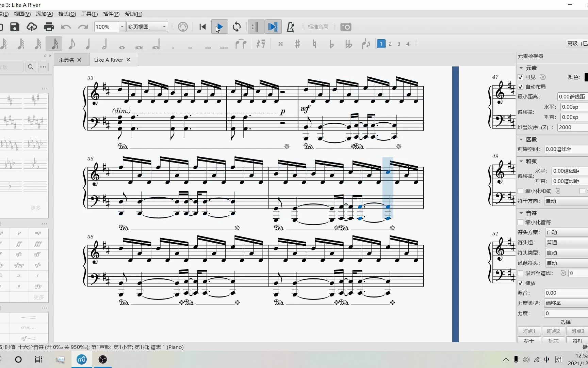Viewport: 588px width, 368px height.
Task: Search palettes with magnifier icon
Action: (x=31, y=67)
